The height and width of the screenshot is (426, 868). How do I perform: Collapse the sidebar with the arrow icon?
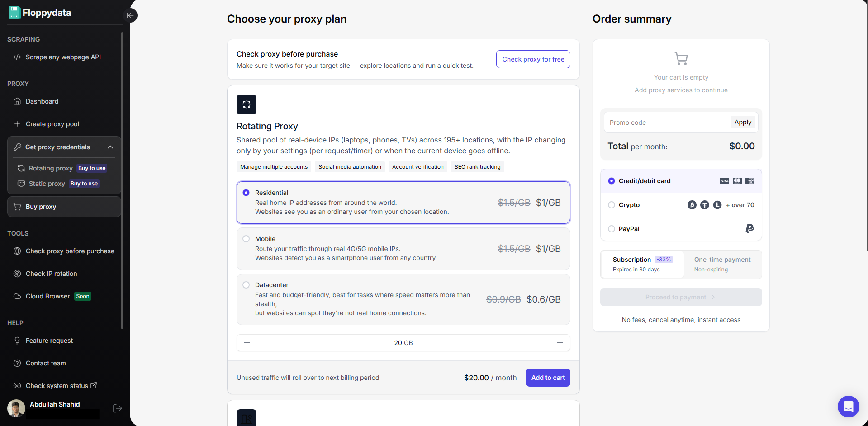[x=130, y=15]
